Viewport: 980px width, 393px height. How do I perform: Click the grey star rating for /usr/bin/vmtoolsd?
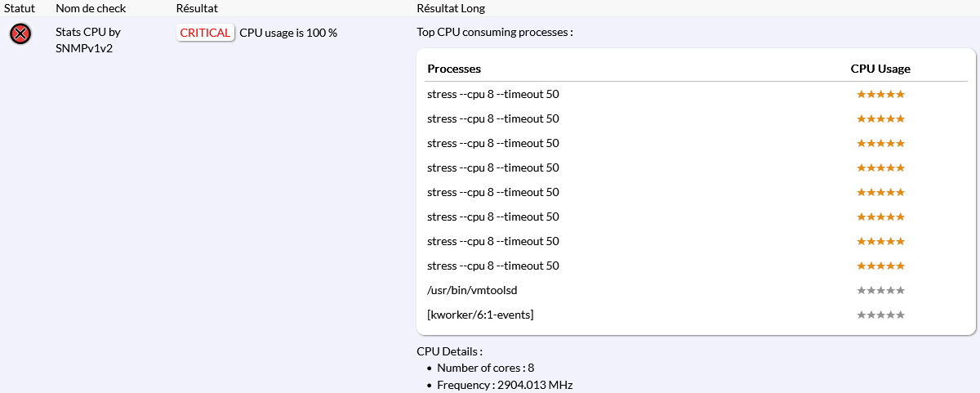880,290
